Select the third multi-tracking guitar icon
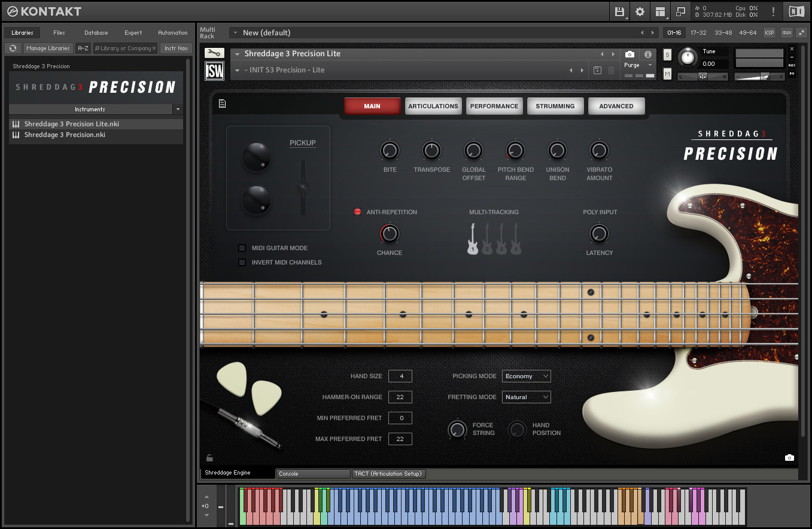812x529 pixels. [x=501, y=239]
